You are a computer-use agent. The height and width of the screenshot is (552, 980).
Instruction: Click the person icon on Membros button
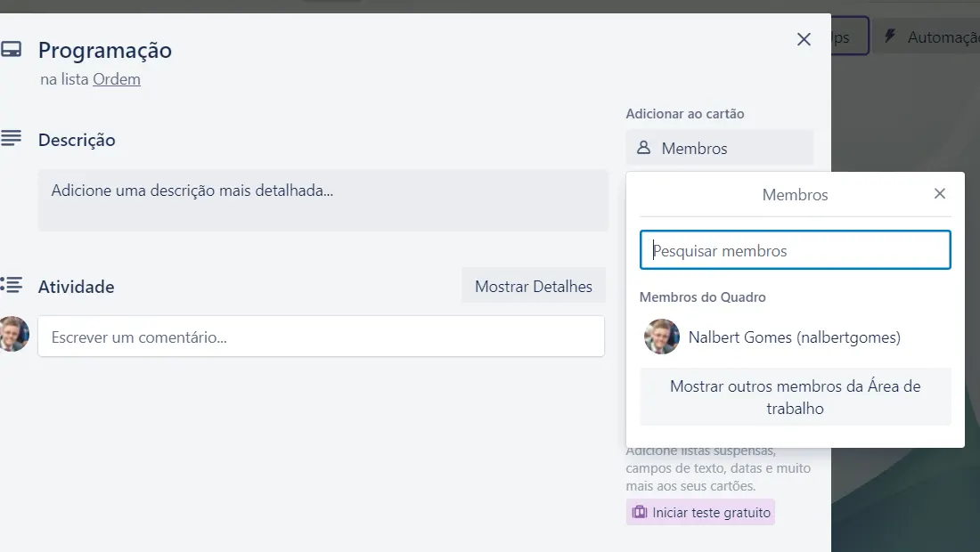coord(643,148)
